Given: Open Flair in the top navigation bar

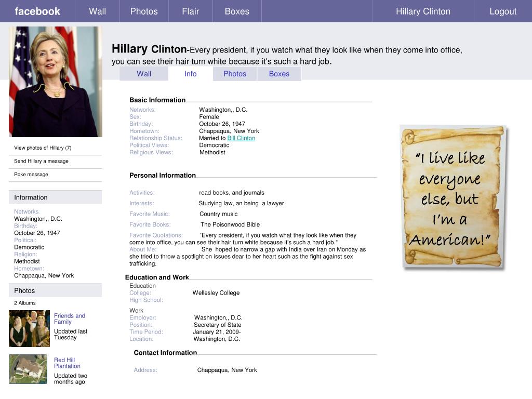Looking at the screenshot, I should pos(190,11).
